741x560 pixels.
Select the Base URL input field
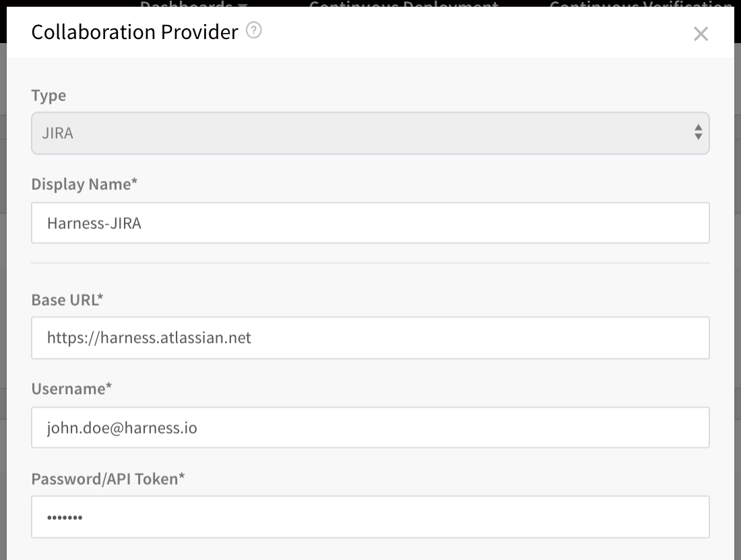tap(370, 338)
